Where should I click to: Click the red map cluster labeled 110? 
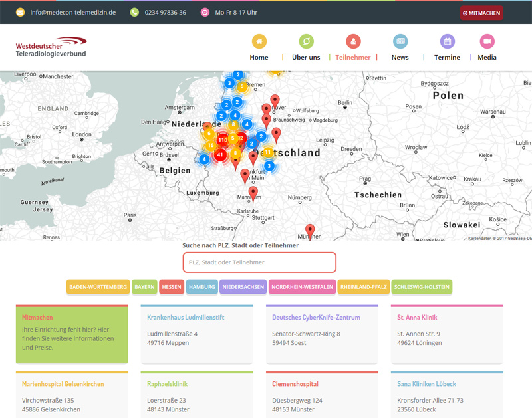[223, 140]
